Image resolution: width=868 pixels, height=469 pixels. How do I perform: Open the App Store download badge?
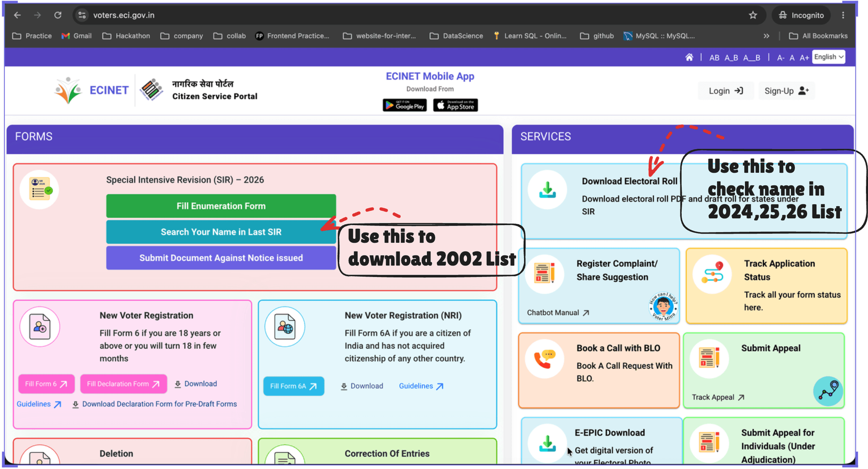[455, 105]
